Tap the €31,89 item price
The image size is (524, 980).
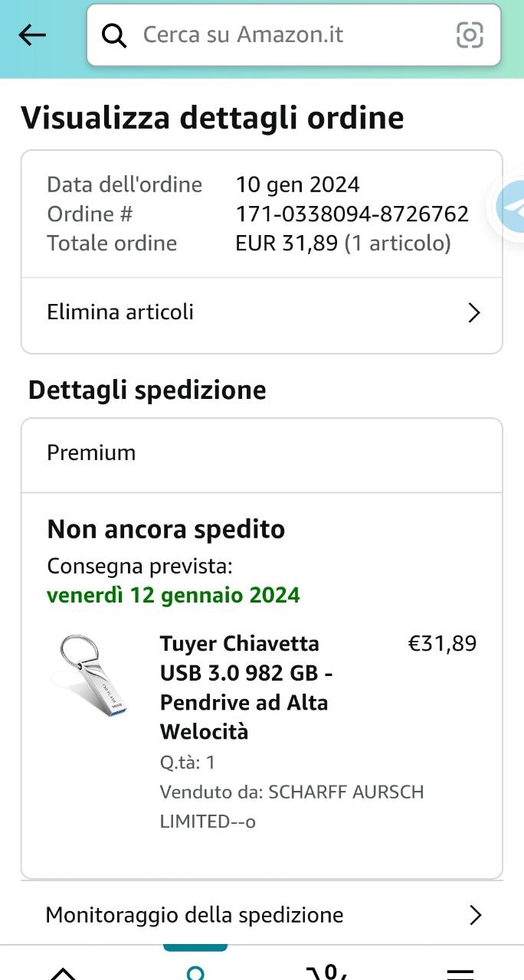tap(442, 644)
